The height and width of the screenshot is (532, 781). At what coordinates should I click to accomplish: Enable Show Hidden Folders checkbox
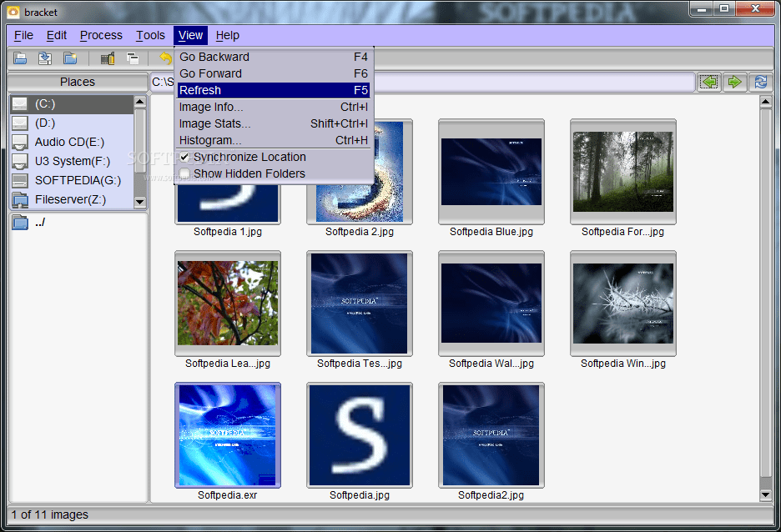(184, 173)
